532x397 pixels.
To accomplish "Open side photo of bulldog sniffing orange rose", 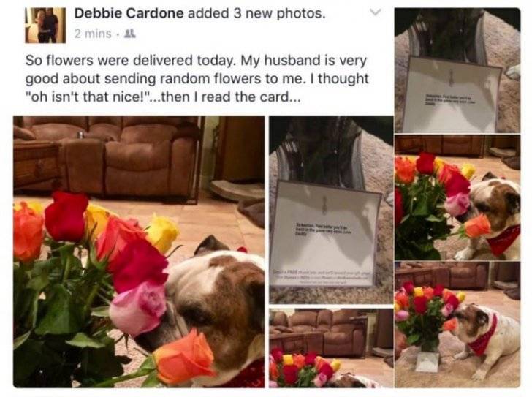I will click(x=457, y=197).
